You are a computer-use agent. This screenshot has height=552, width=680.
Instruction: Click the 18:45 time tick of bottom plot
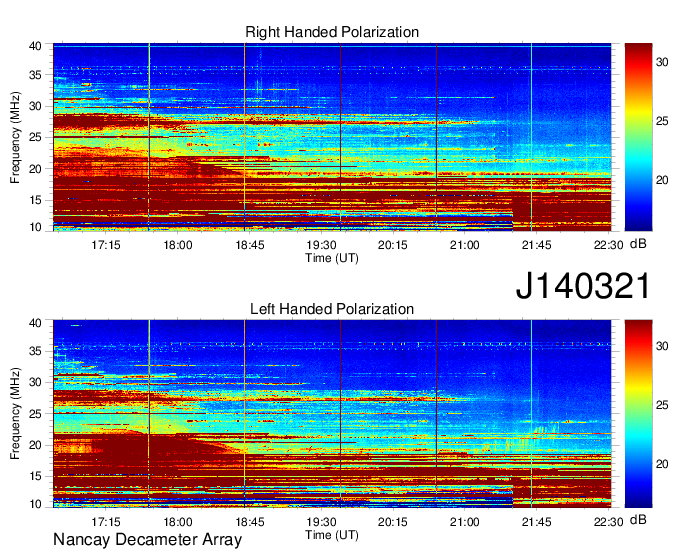(249, 522)
